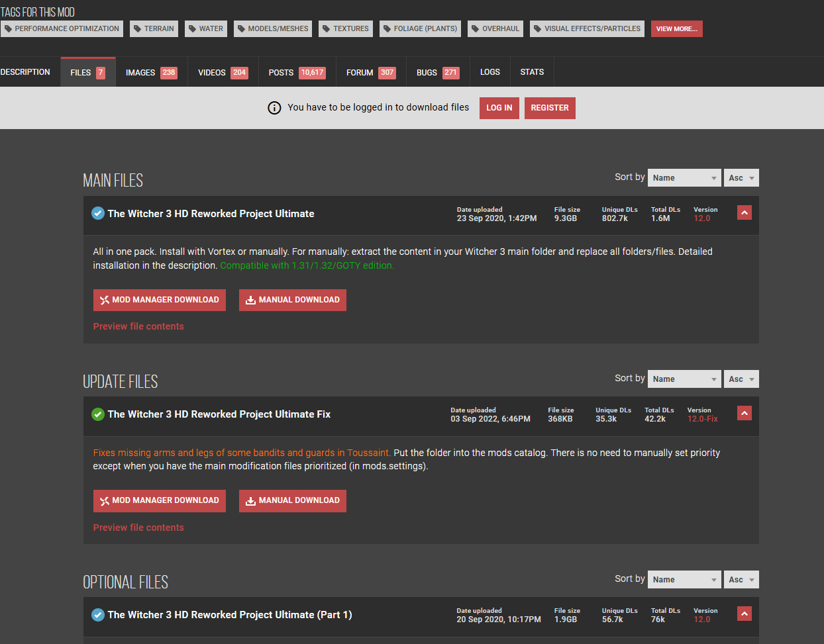Image resolution: width=824 pixels, height=644 pixels.
Task: Click title 'The Witcher 3 HD Reworked Project Ultimate Fix'
Action: pos(219,414)
